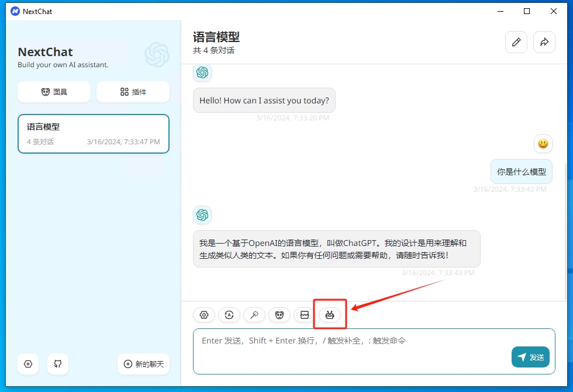Select the 语言模型 conversation in sidebar
The image size is (573, 392).
coord(94,134)
